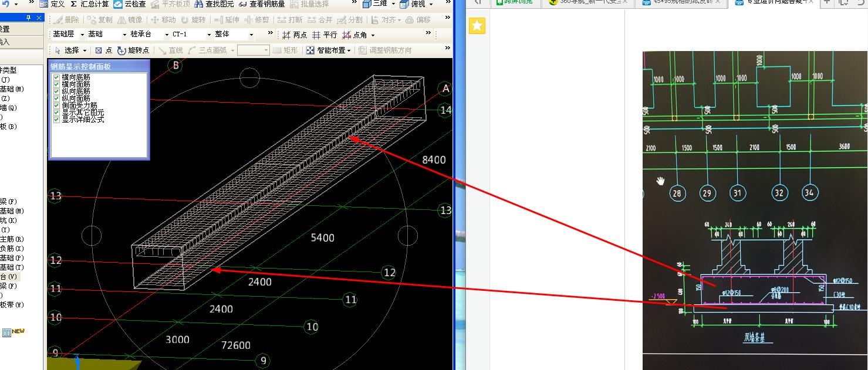Screen dimensions: 868x370
Task: Click the 合并 merge tool
Action: pos(320,20)
